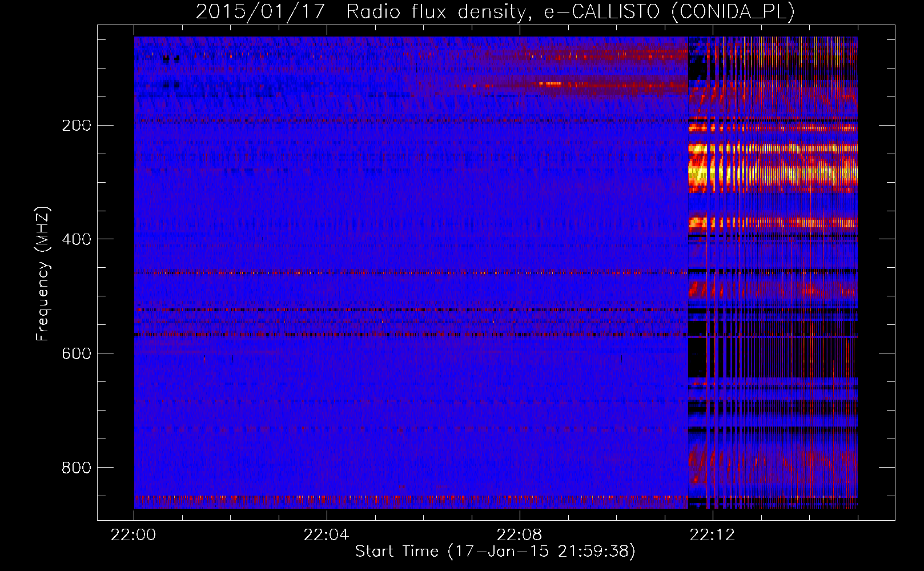Click the 200 frequency tick label
Viewport: 924px width, 571px height.
click(x=77, y=126)
